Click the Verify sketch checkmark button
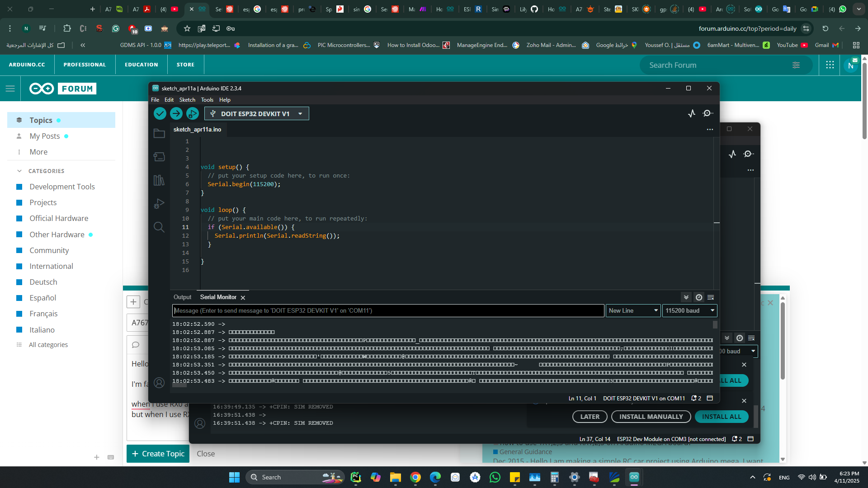 pos(160,113)
